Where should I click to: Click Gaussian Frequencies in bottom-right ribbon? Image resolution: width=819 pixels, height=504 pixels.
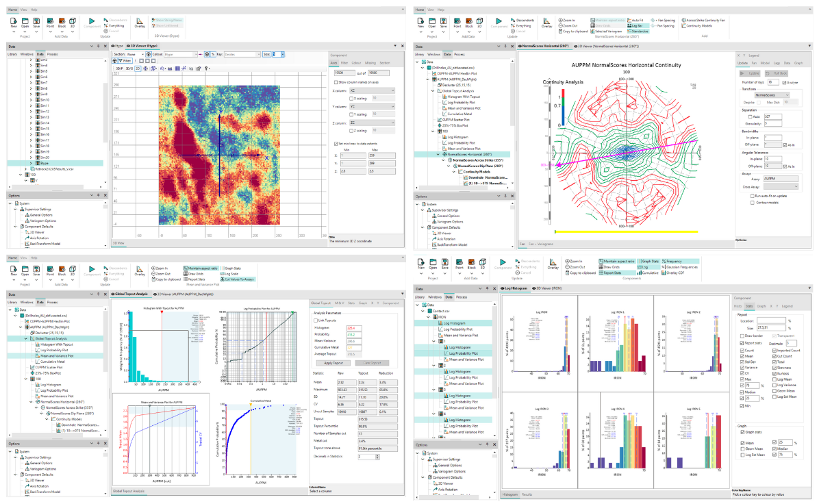[x=679, y=267]
